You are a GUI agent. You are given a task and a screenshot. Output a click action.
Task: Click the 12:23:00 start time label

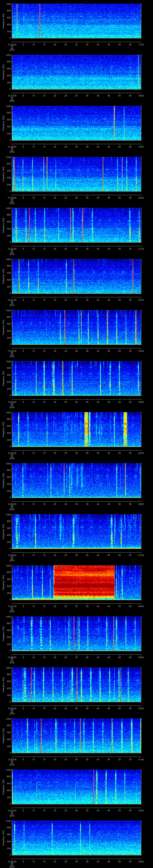(12, 402)
